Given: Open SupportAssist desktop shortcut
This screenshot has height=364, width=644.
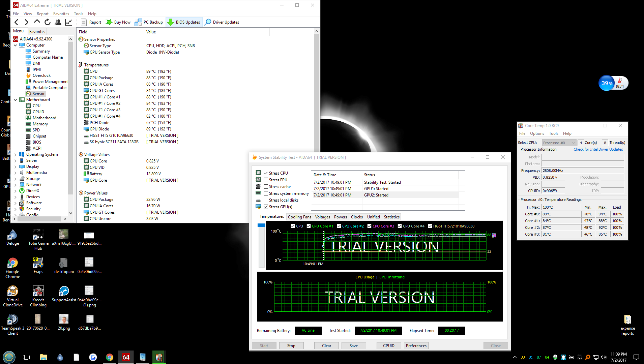Looking at the screenshot, I should pyautogui.click(x=64, y=294).
